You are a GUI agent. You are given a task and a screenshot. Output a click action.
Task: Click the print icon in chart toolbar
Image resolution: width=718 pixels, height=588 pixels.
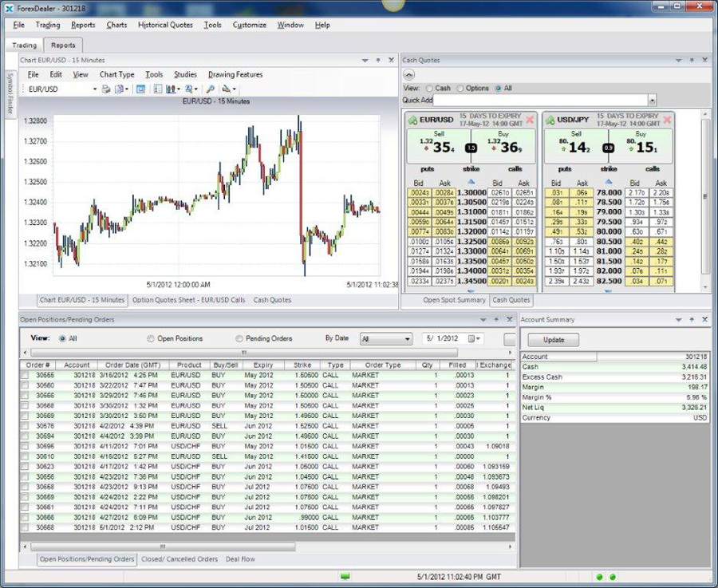pyautogui.click(x=105, y=89)
